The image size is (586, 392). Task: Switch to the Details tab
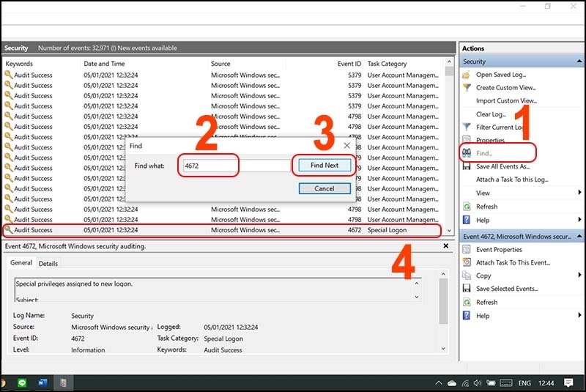48,263
